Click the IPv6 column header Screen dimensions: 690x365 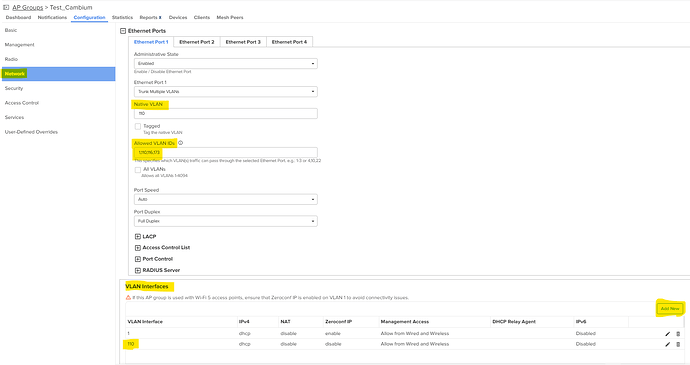(x=580, y=322)
